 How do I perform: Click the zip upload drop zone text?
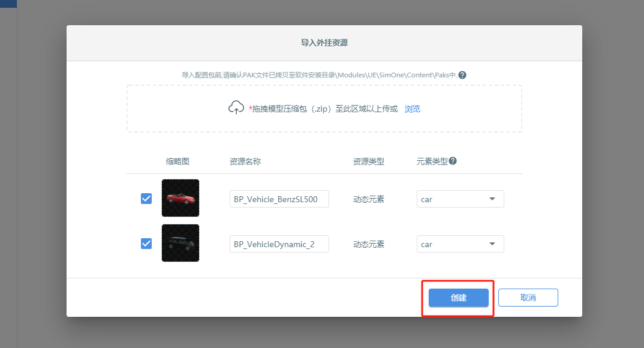(x=323, y=109)
